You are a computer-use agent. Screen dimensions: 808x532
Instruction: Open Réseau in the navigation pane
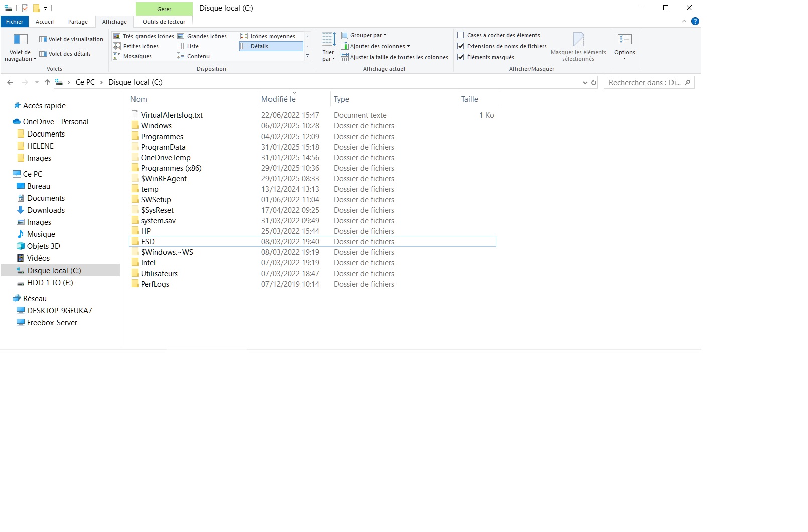click(x=35, y=299)
